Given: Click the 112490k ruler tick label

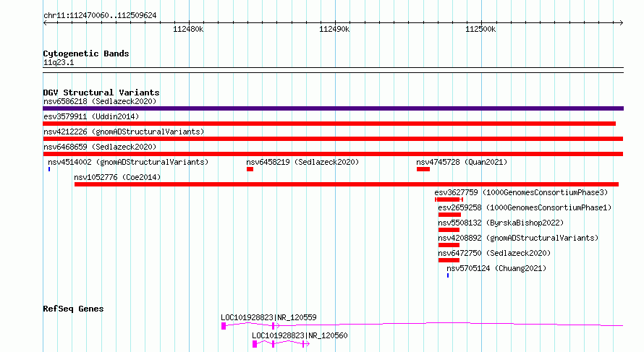Looking at the screenshot, I should [x=334, y=30].
